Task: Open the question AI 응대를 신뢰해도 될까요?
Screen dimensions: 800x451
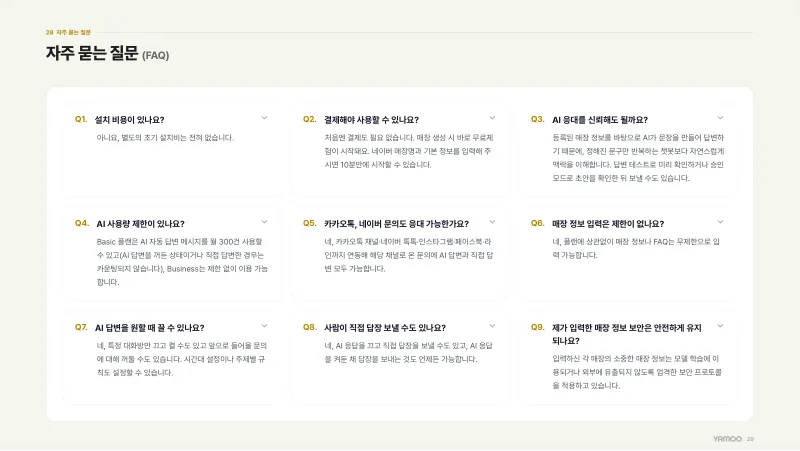Action: 600,120
